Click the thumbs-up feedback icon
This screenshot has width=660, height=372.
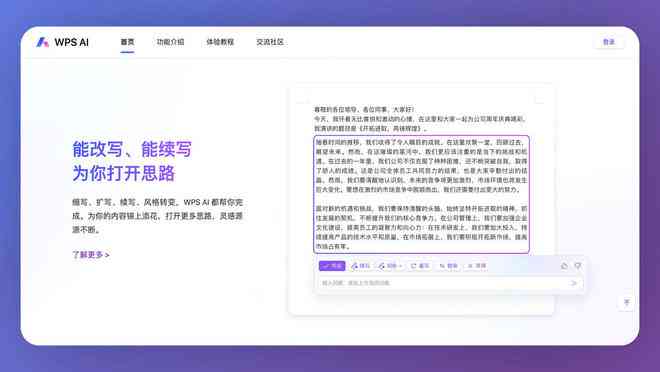pos(564,266)
